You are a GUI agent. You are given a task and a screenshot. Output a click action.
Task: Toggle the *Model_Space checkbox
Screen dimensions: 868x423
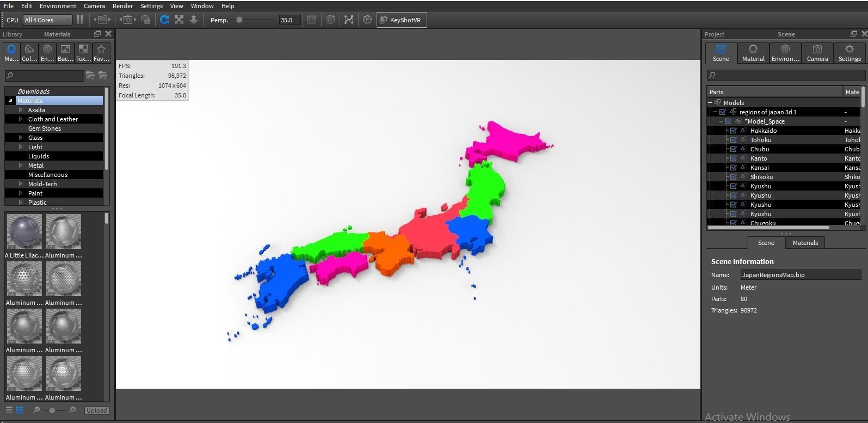point(728,121)
